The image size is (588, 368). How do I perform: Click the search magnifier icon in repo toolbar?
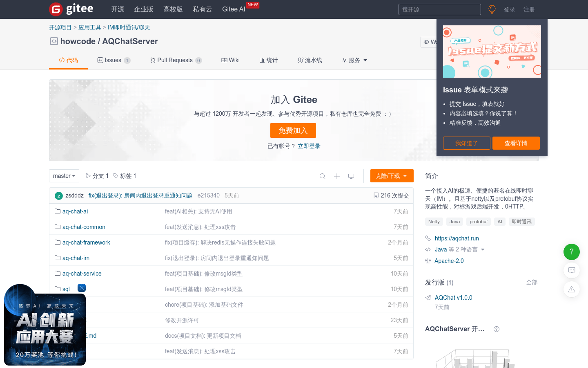tap(323, 176)
